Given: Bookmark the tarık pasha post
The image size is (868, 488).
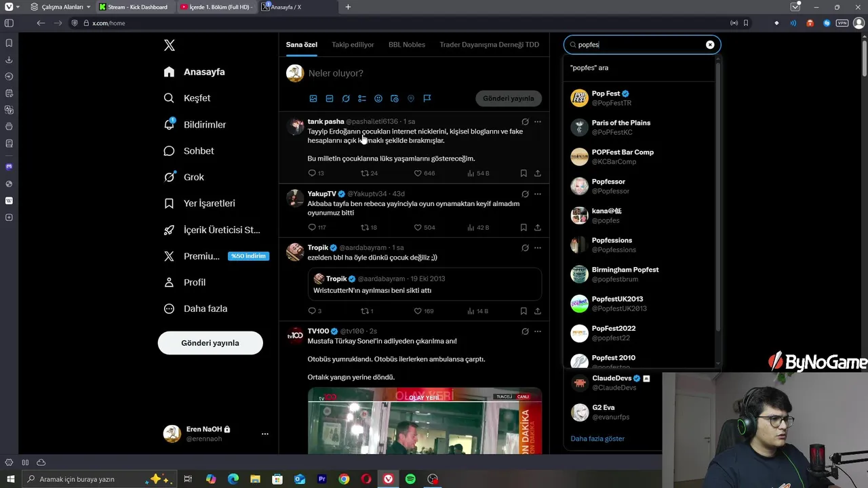Looking at the screenshot, I should coord(524,174).
